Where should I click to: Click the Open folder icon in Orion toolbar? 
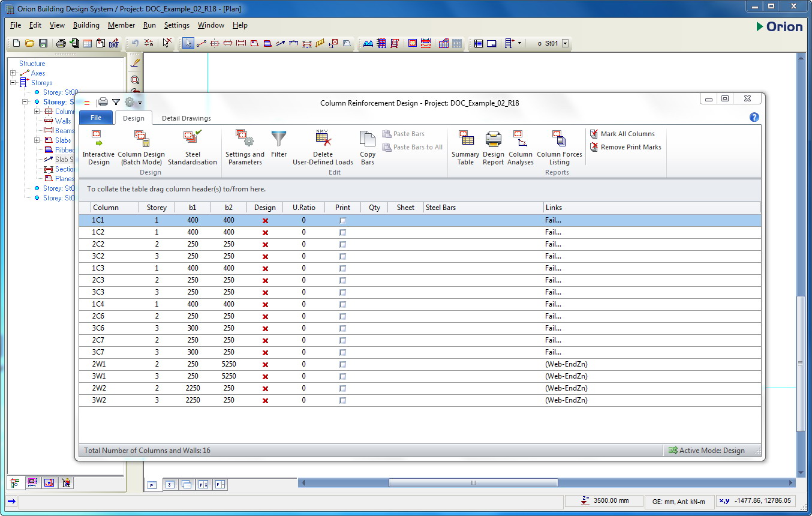coord(29,43)
